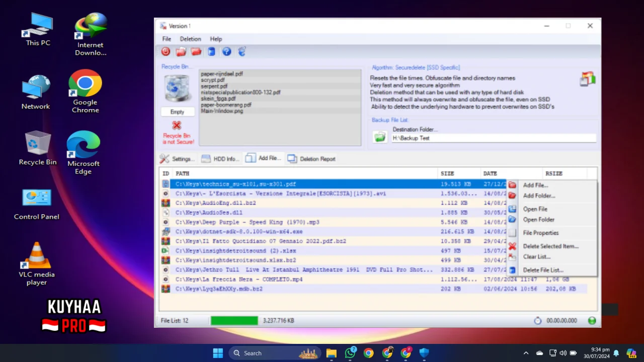This screenshot has height=362, width=644.
Task: Switch to the Deletion Report tab
Action: [x=311, y=158]
